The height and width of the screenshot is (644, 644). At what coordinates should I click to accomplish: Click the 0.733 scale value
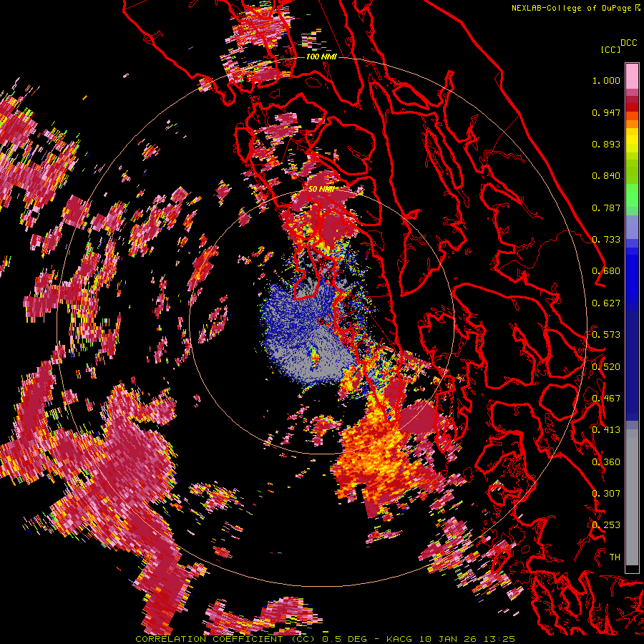pyautogui.click(x=606, y=240)
